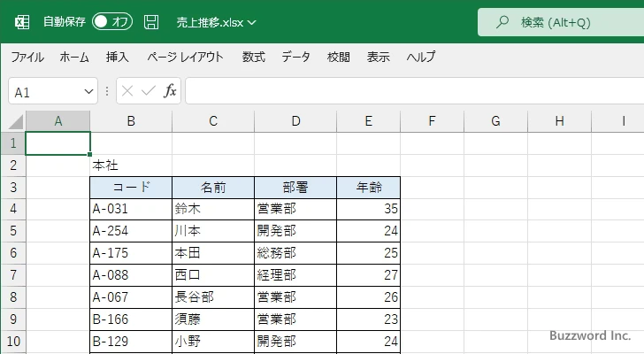The height and width of the screenshot is (354, 644).
Task: Open the 挿入 tab
Action: click(118, 57)
